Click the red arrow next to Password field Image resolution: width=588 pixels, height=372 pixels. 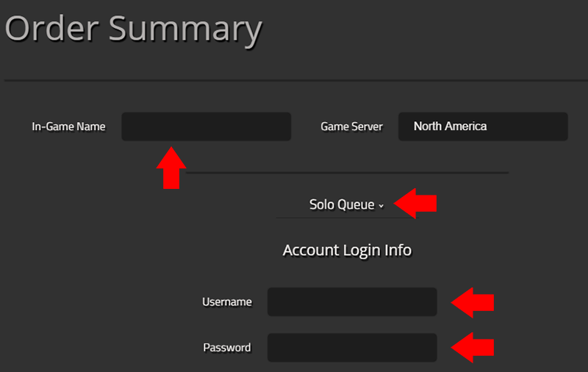coord(472,348)
